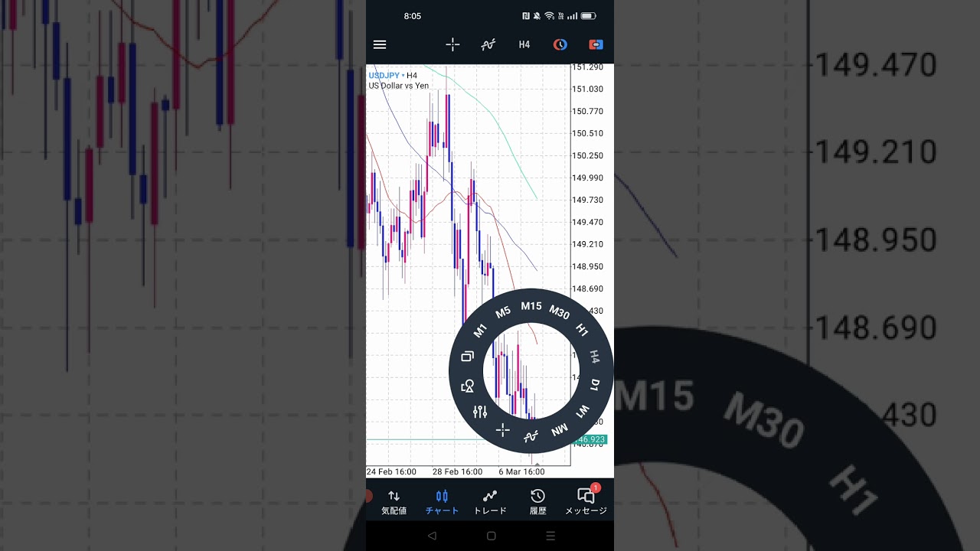Open the トレード trade tab
980x551 pixels.
pyautogui.click(x=490, y=502)
